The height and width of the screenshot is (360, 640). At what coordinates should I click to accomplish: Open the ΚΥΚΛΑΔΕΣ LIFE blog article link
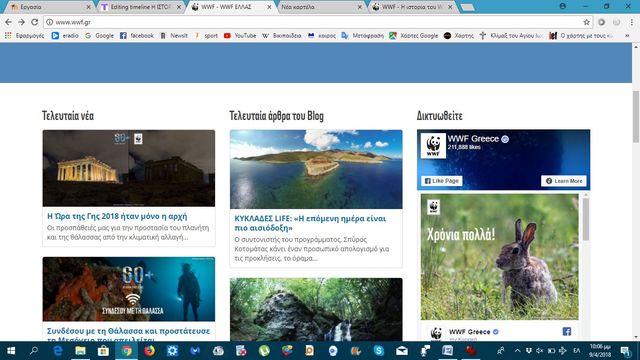pyautogui.click(x=310, y=223)
